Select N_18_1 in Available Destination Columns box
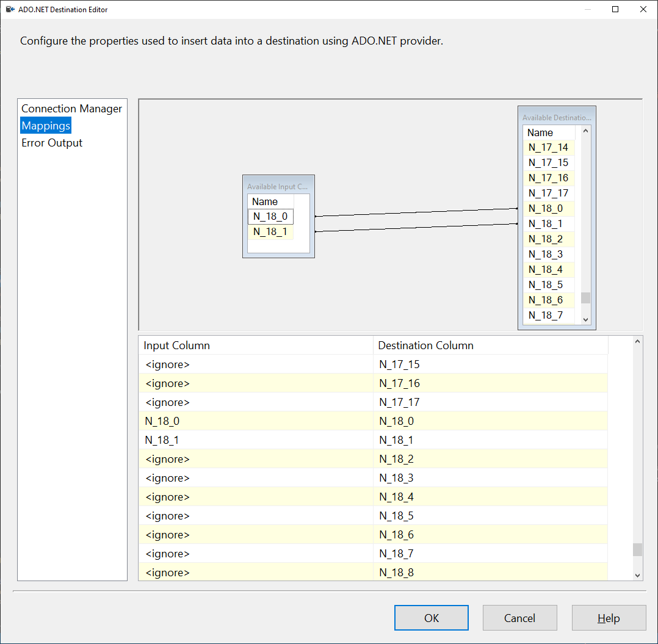Image resolution: width=658 pixels, height=644 pixels. (549, 223)
